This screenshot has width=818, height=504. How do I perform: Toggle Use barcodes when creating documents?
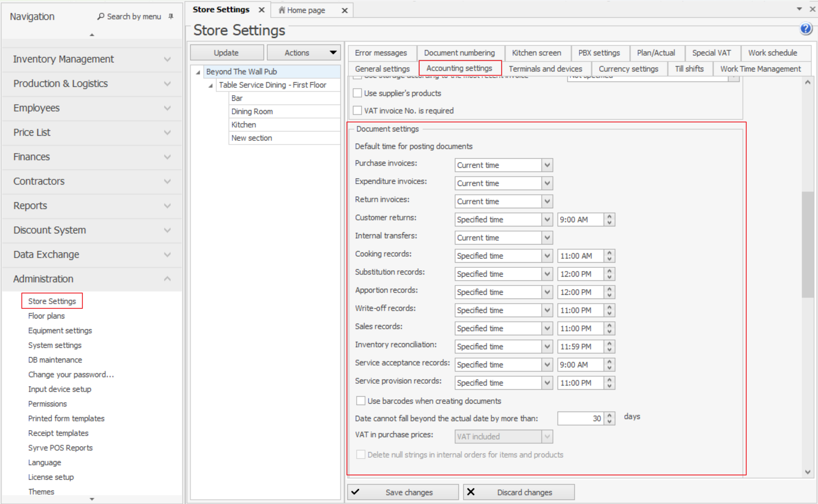pos(361,401)
